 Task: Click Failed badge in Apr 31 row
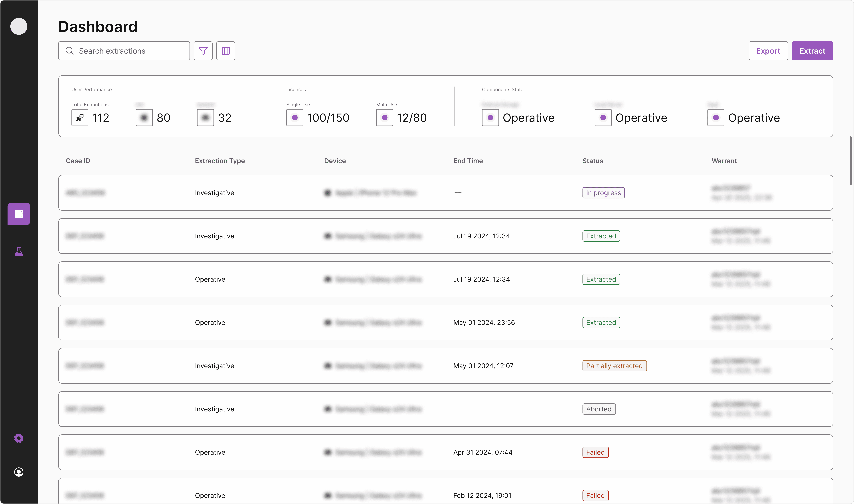[x=595, y=452]
